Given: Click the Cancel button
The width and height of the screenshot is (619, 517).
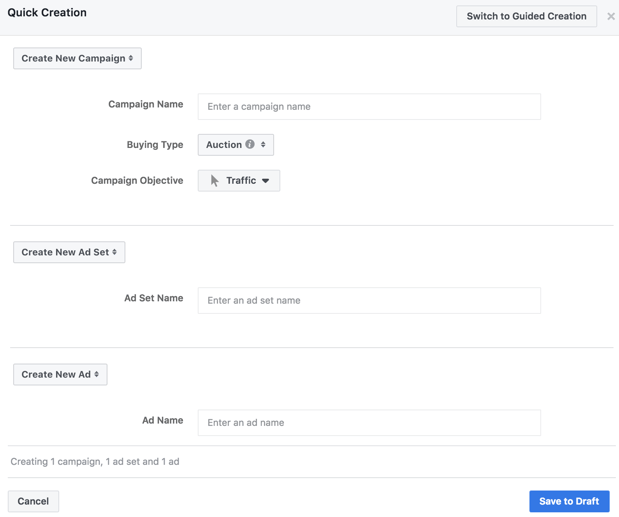Looking at the screenshot, I should (33, 501).
